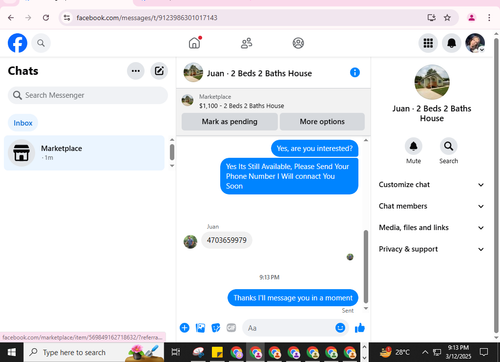
Task: Open Task View on the taskbar
Action: point(176,352)
